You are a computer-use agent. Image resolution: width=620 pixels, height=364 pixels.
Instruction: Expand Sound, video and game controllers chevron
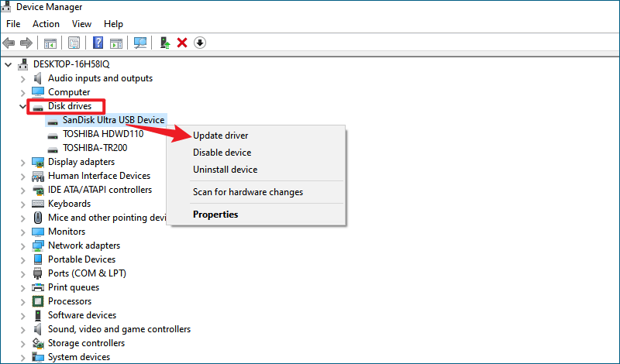tap(23, 330)
